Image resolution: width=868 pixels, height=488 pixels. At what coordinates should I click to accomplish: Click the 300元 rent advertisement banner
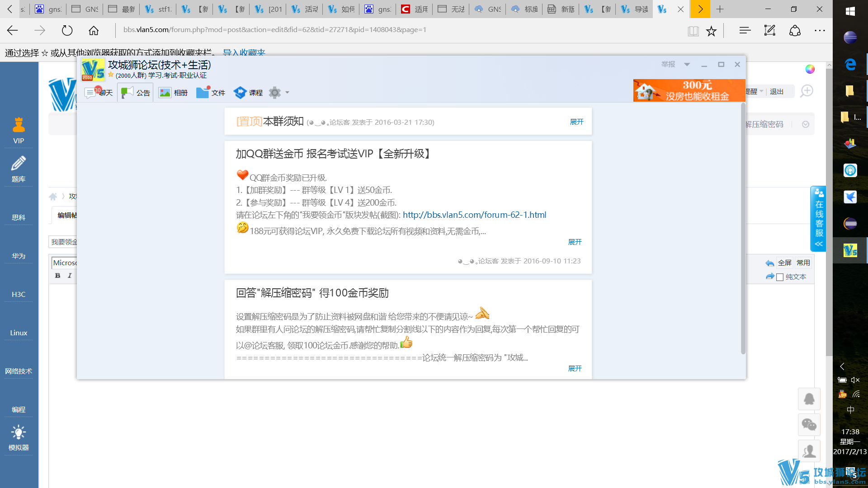tap(689, 90)
